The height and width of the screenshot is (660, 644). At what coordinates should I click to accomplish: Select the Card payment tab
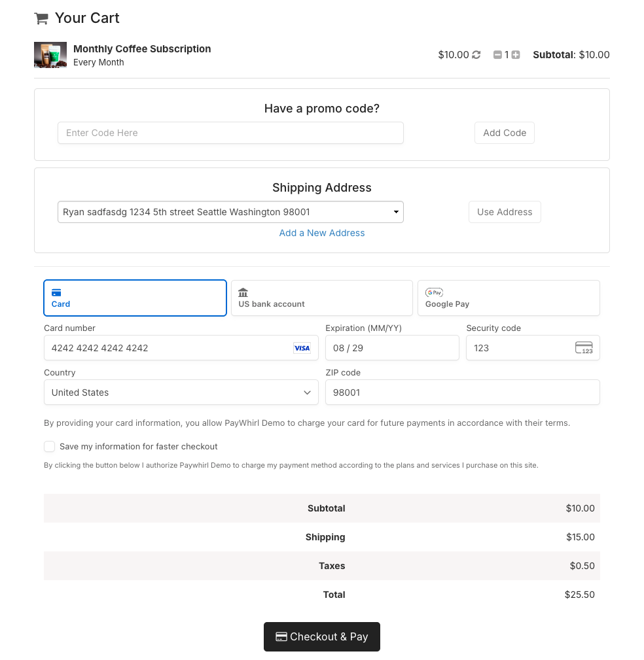point(135,298)
